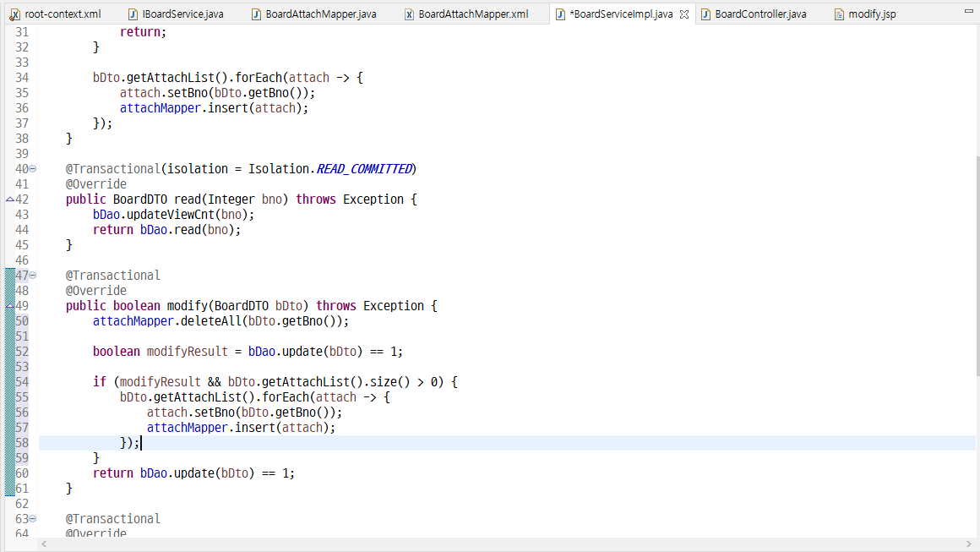Click the @Override annotation on line 41
980x552 pixels.
[96, 183]
